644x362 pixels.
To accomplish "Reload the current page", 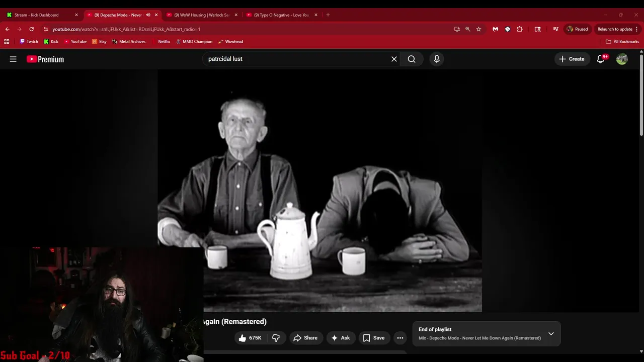I will click(31, 29).
